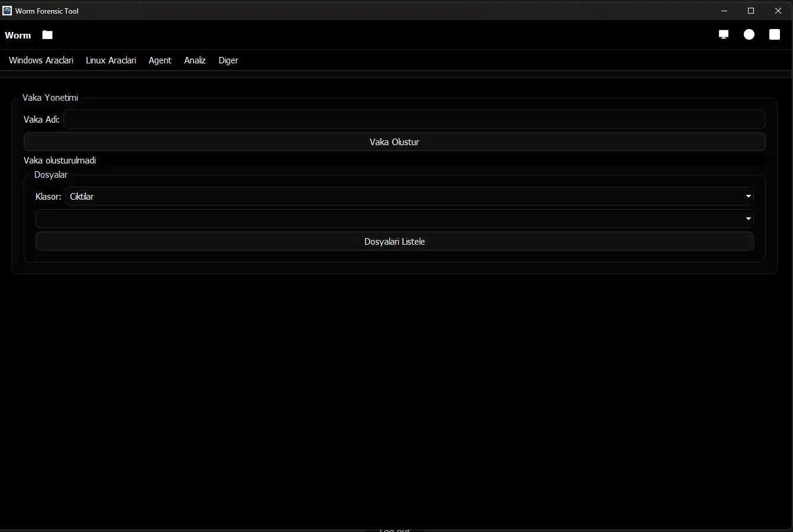Close the Worm Forensic Tool window
Screen dimensions: 793x532
[x=778, y=11]
